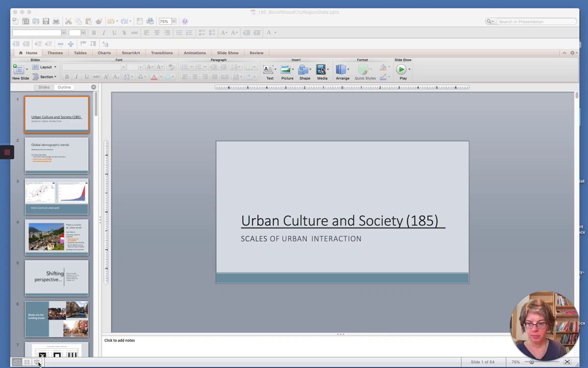Image resolution: width=588 pixels, height=368 pixels.
Task: Click the Media insert icon
Action: [321, 70]
